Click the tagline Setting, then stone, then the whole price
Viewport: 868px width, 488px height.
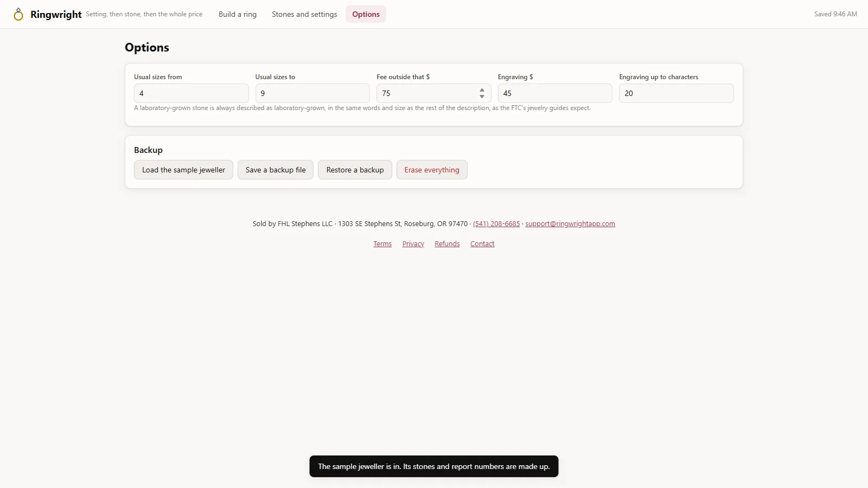[144, 14]
